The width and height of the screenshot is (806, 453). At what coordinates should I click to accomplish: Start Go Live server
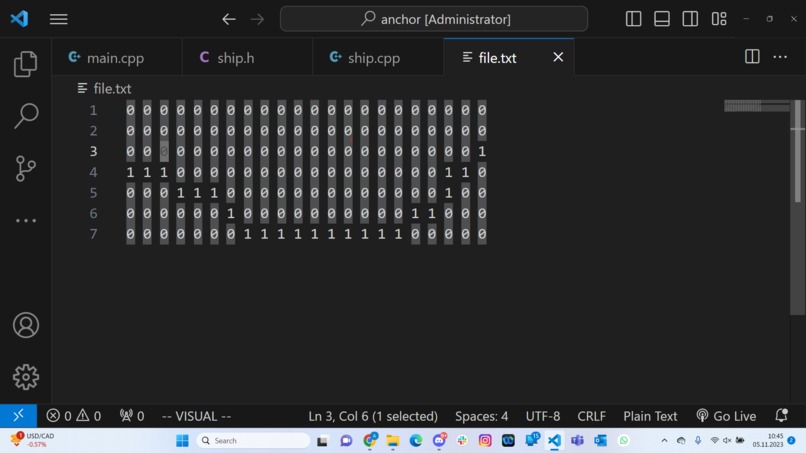point(726,416)
